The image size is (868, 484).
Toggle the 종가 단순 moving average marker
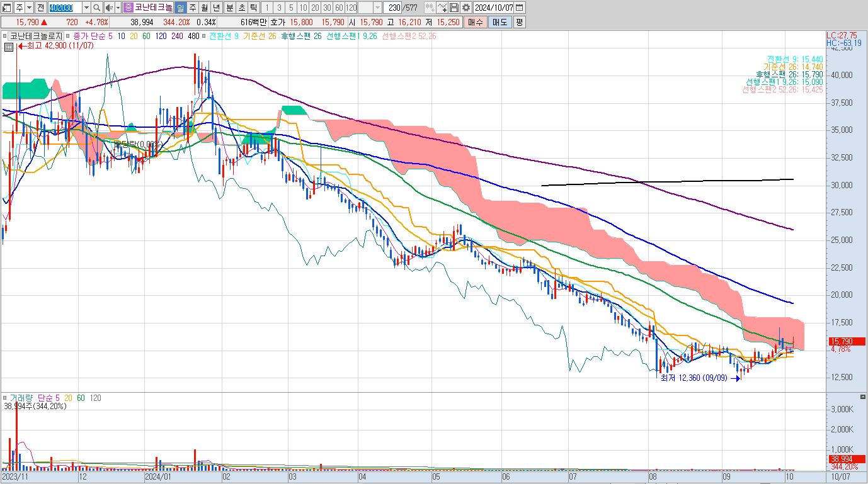68,36
